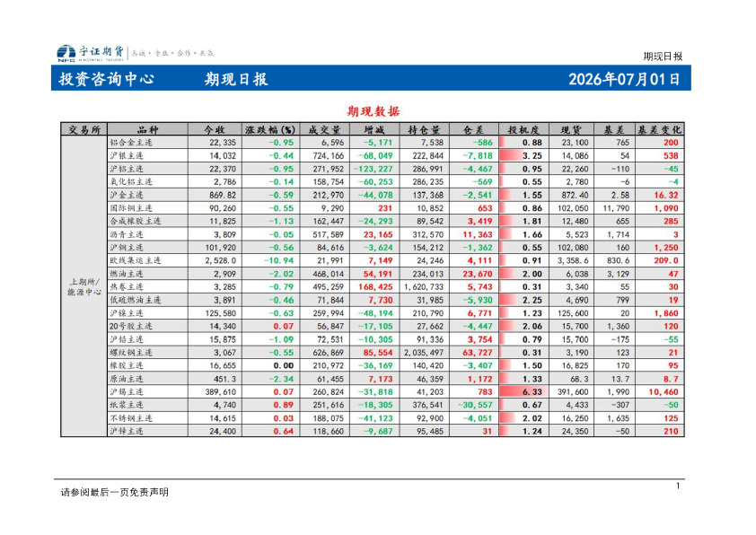Select the 燃油主连 row name
This screenshot has height=535, width=756.
click(127, 274)
